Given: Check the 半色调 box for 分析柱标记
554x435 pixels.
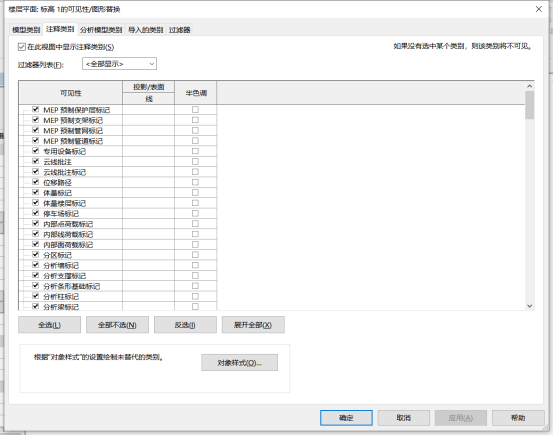Looking at the screenshot, I should coord(195,296).
